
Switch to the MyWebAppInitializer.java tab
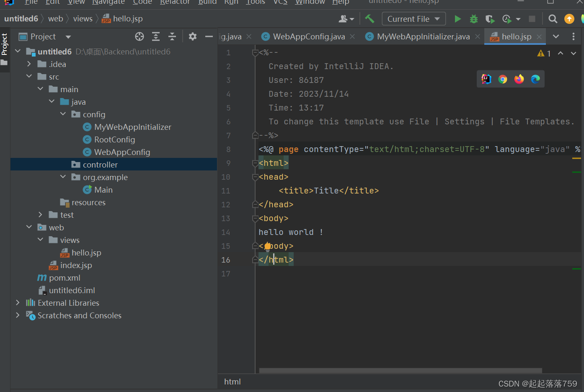tap(423, 36)
